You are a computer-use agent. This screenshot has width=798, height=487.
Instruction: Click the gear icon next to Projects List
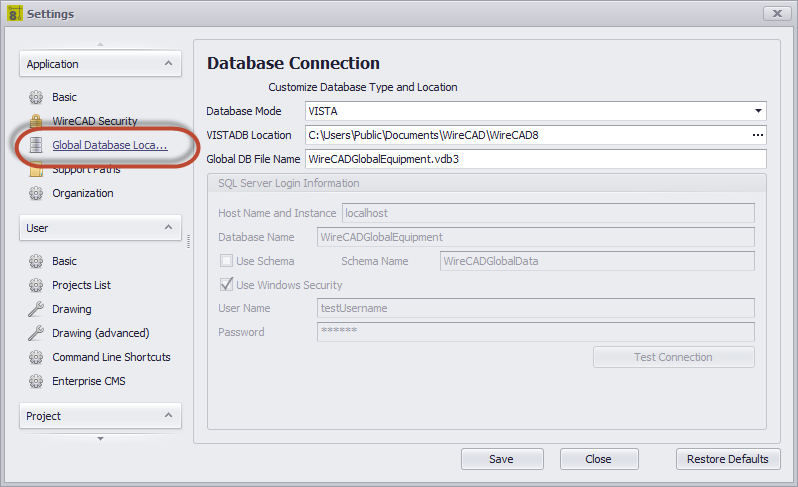click(36, 285)
